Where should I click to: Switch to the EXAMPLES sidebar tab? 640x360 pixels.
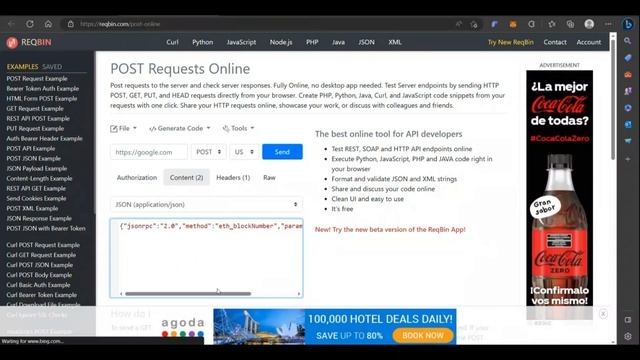pos(22,67)
